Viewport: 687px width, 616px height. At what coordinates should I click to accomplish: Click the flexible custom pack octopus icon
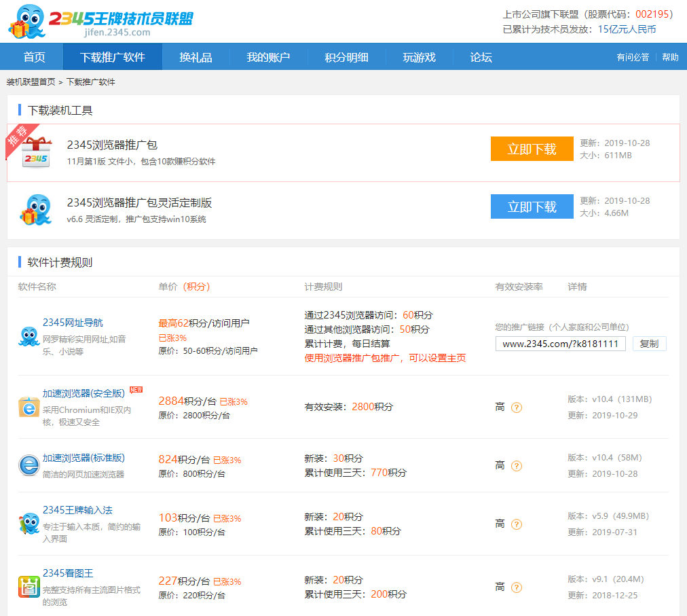[x=36, y=210]
